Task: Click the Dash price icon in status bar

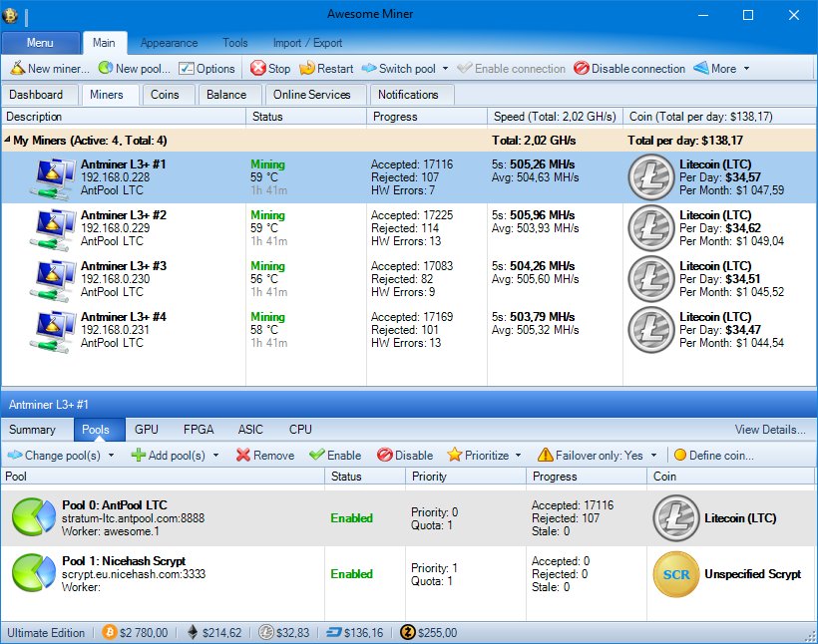Action: tap(334, 632)
